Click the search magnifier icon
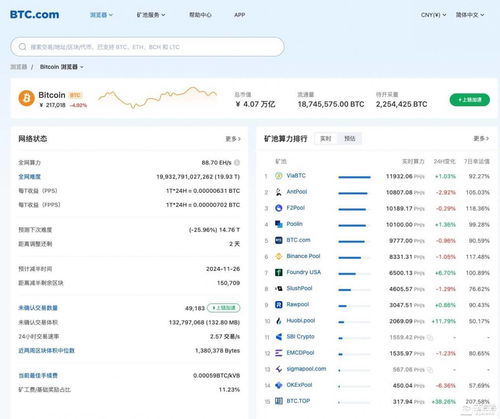The image size is (500, 419). pos(22,47)
